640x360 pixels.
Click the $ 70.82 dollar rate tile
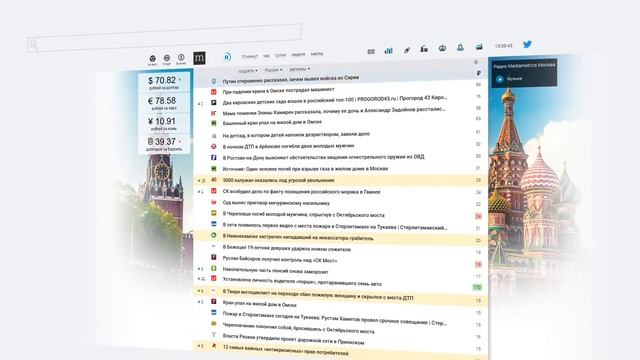coord(164,83)
